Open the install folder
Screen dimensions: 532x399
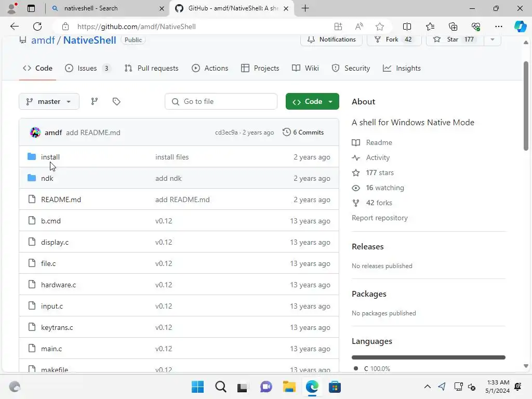[x=50, y=157]
